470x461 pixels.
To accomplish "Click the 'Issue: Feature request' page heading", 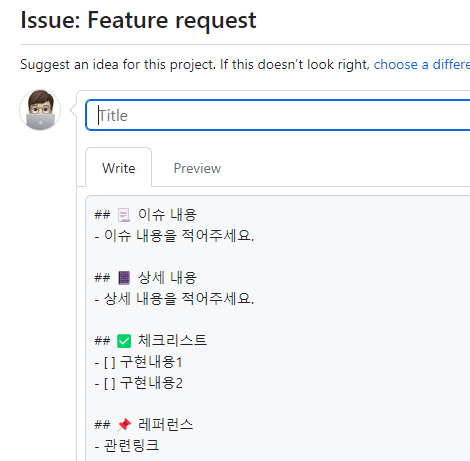I will tap(138, 20).
